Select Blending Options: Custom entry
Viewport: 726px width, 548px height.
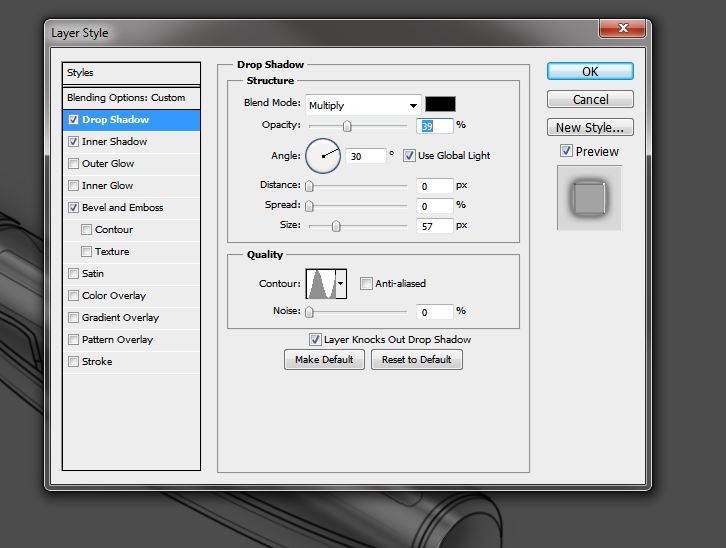[x=126, y=98]
